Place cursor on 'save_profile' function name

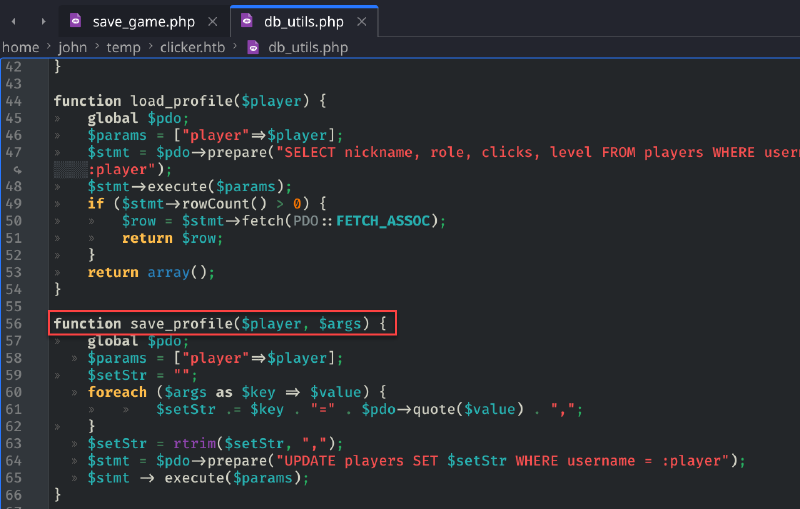click(x=181, y=324)
